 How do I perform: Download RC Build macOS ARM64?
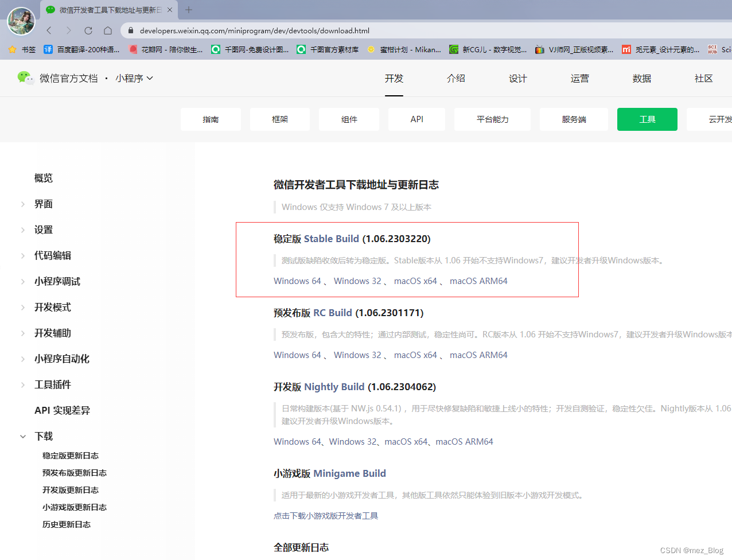[478, 355]
